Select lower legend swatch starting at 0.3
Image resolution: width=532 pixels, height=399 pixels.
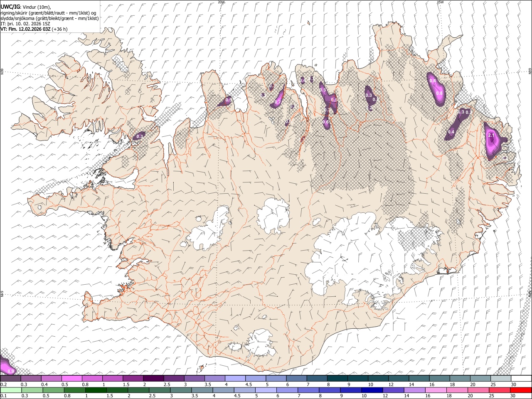click(x=32, y=390)
